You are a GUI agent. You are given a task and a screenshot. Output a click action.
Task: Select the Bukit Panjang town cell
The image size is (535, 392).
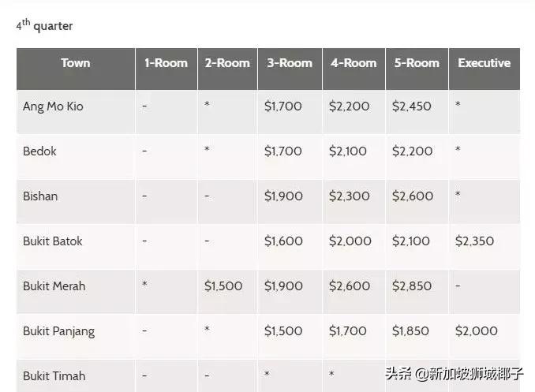tap(59, 331)
